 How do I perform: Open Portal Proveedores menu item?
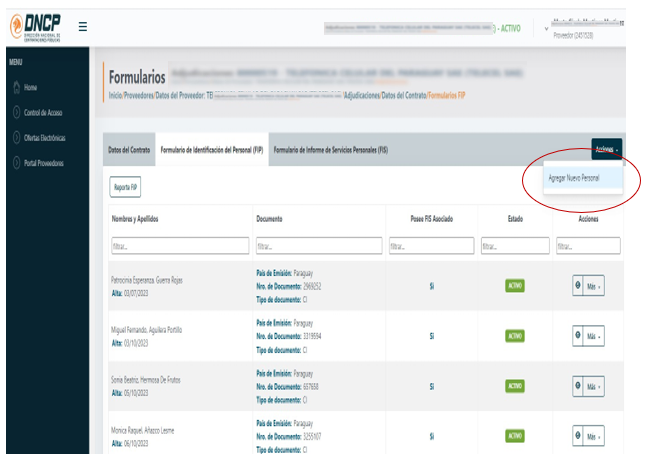pyautogui.click(x=44, y=163)
